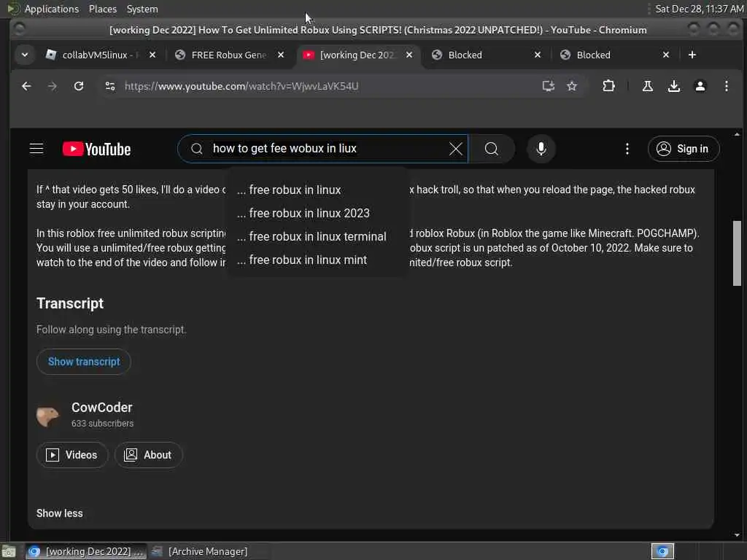Select the '[working Dec 2022]' taskbar item
This screenshot has width=747, height=560.
pyautogui.click(x=86, y=551)
